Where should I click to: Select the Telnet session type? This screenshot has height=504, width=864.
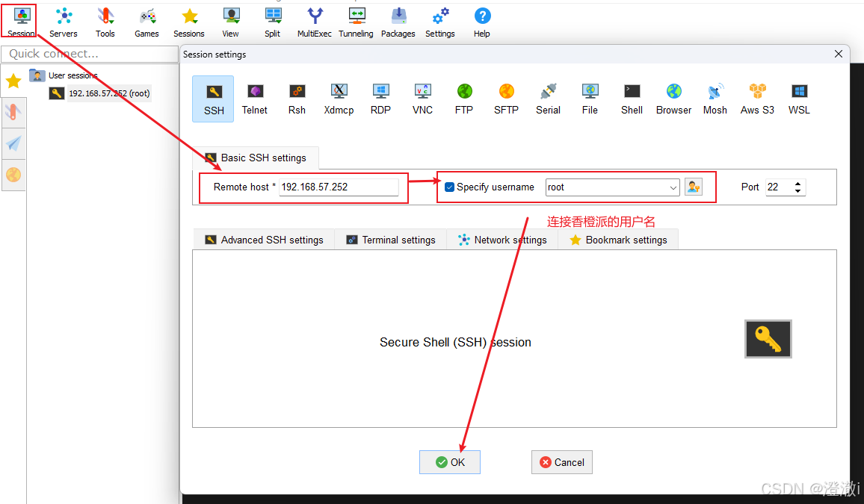click(255, 99)
